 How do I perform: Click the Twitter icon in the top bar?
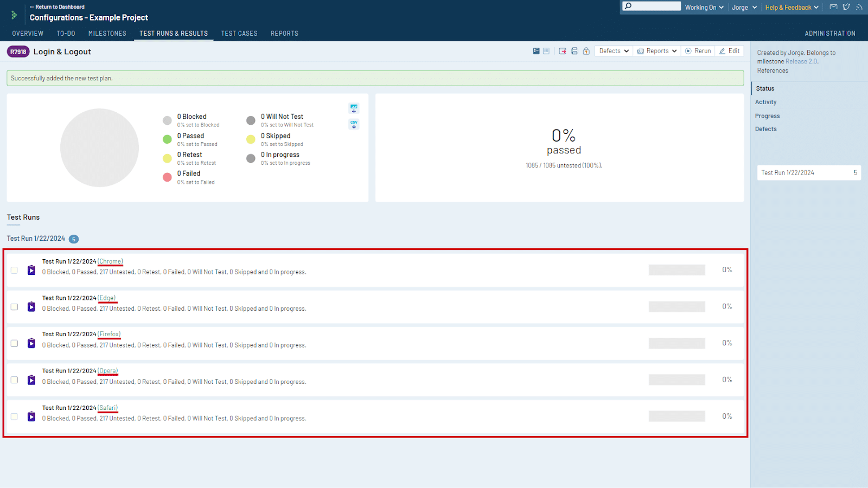point(846,7)
